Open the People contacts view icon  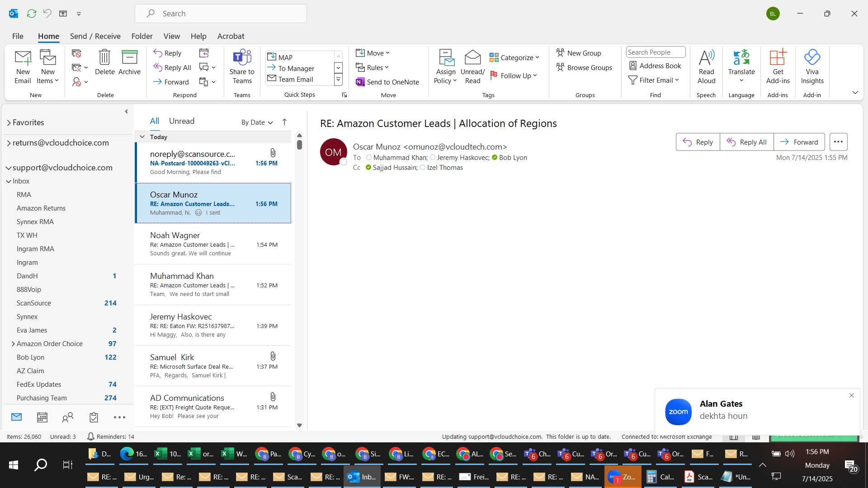click(x=68, y=417)
